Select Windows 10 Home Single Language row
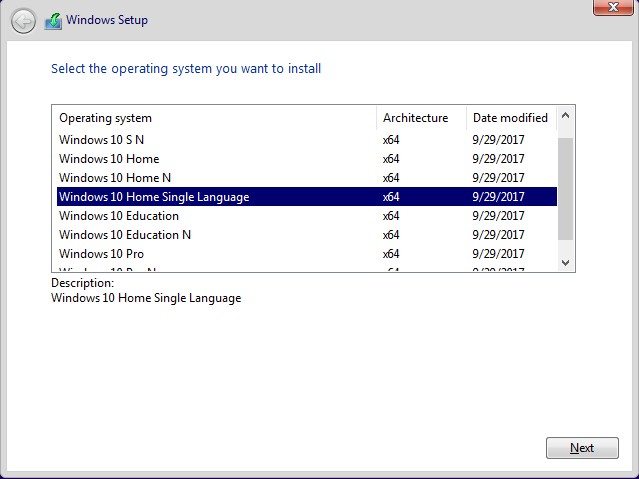This screenshot has width=639, height=479. pos(307,196)
